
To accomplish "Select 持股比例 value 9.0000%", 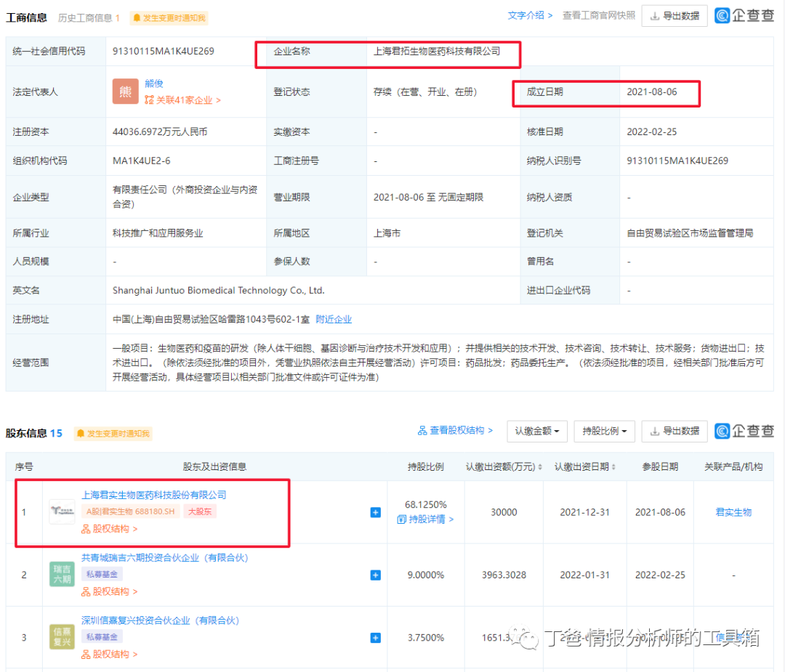I will 425,575.
